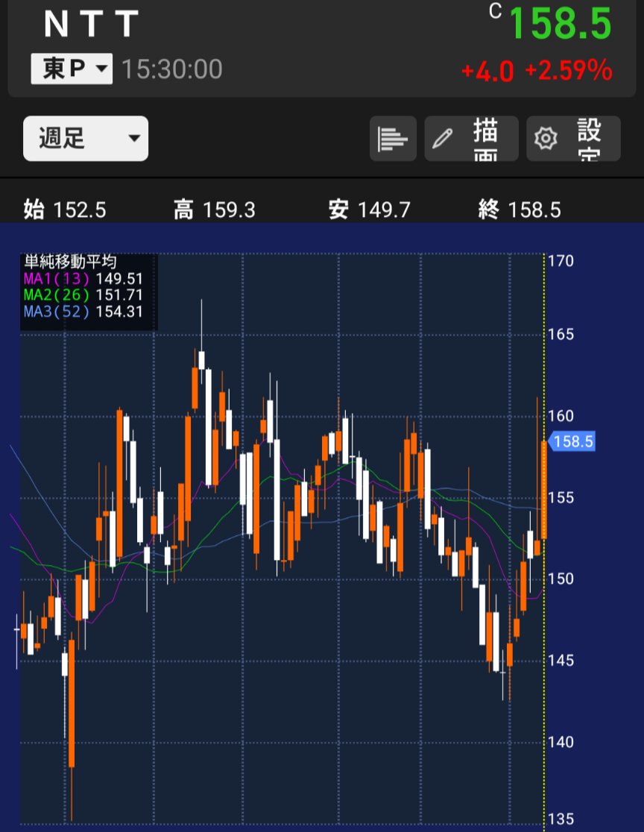Click the 高 159.3 high price
644x832 pixels.
point(215,209)
